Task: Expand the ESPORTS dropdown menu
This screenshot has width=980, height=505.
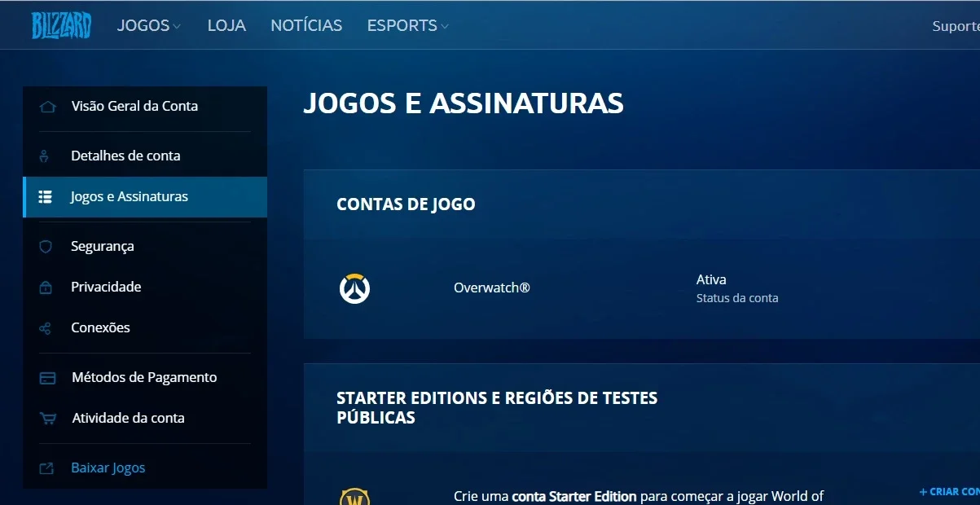Action: click(x=407, y=25)
